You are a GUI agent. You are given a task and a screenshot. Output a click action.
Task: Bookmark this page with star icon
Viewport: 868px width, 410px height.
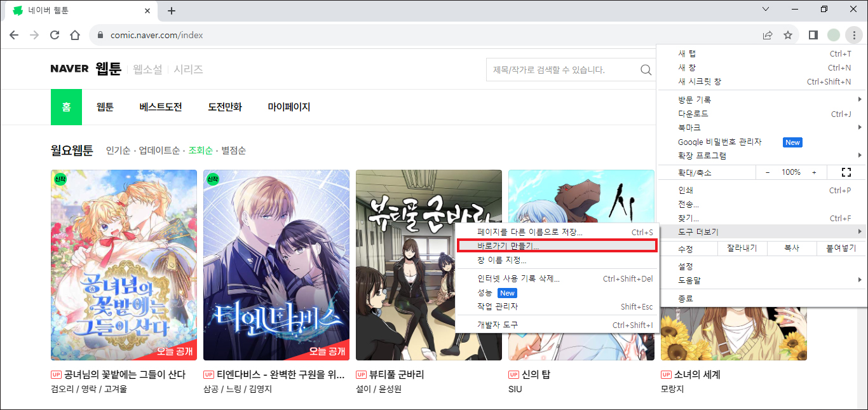pyautogui.click(x=788, y=35)
